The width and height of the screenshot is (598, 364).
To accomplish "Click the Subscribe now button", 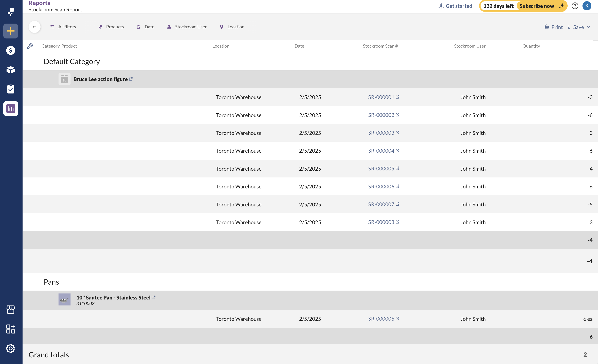I will (x=537, y=6).
